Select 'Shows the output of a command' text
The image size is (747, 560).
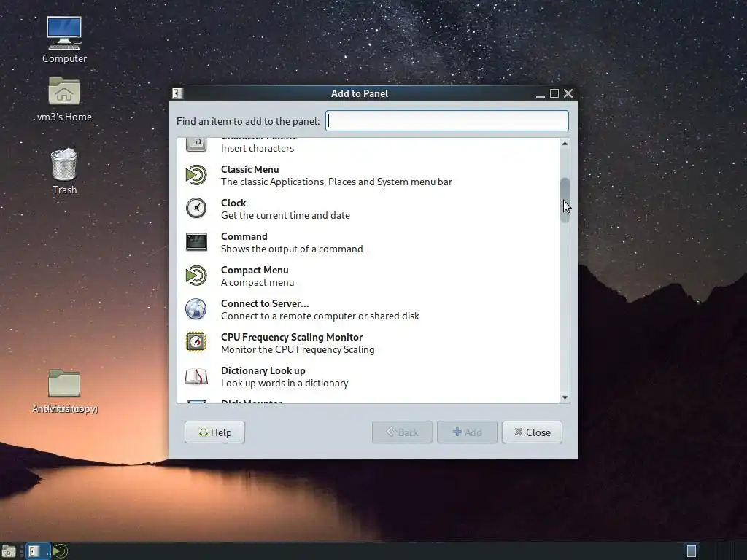pos(292,249)
